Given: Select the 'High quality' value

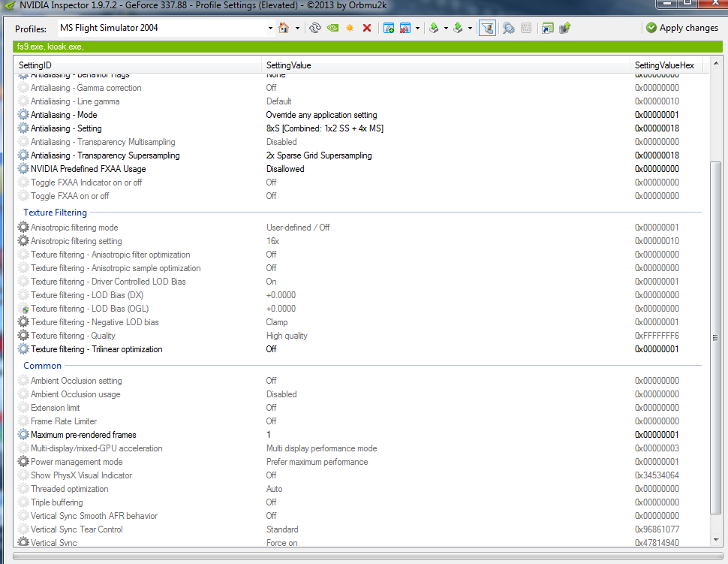Looking at the screenshot, I should click(287, 336).
